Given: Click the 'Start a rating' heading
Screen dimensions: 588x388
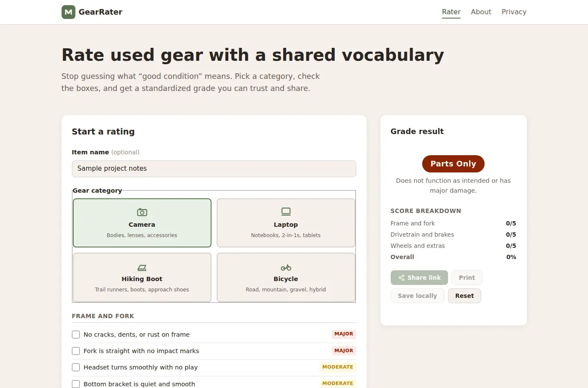Looking at the screenshot, I should [x=103, y=131].
